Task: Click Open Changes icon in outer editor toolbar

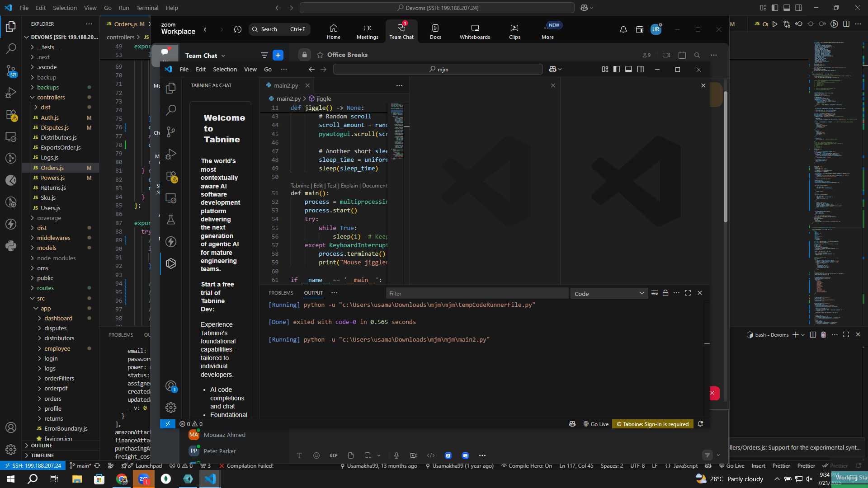Action: [787, 24]
